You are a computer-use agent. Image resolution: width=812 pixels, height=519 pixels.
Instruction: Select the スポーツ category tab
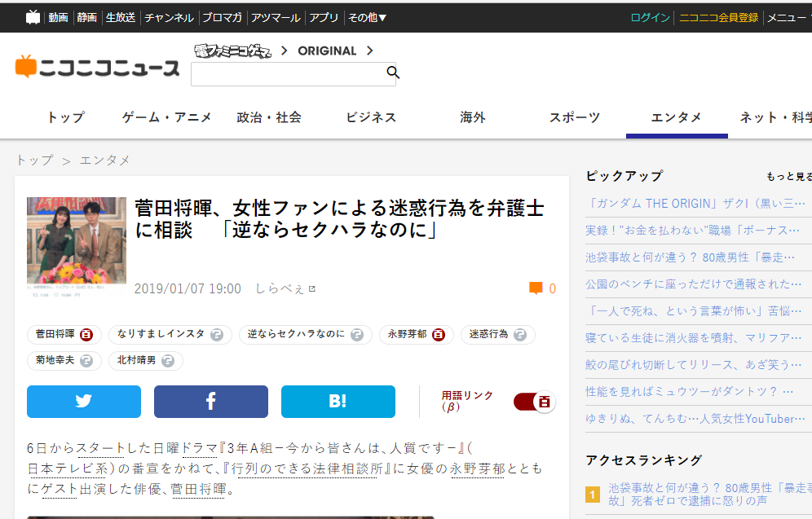[575, 117]
